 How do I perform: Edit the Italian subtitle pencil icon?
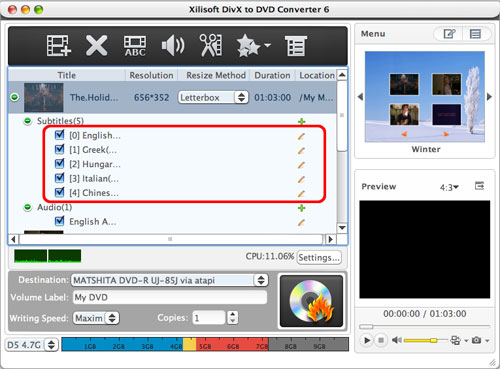coord(301,179)
